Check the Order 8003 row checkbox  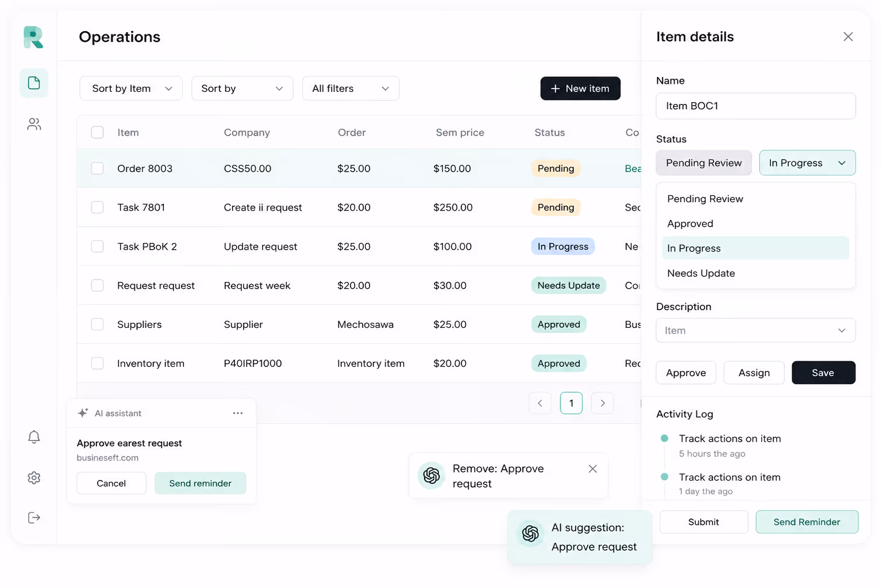98,168
